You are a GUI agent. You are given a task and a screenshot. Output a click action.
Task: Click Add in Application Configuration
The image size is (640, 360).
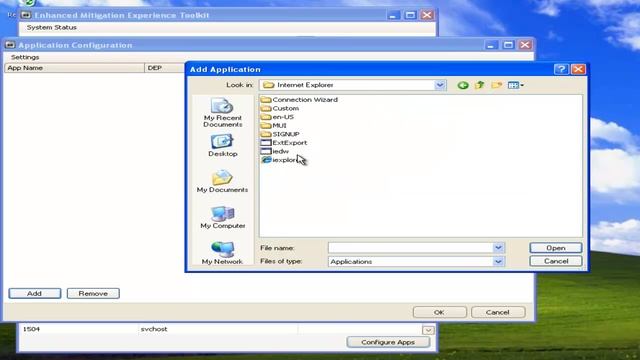35,293
